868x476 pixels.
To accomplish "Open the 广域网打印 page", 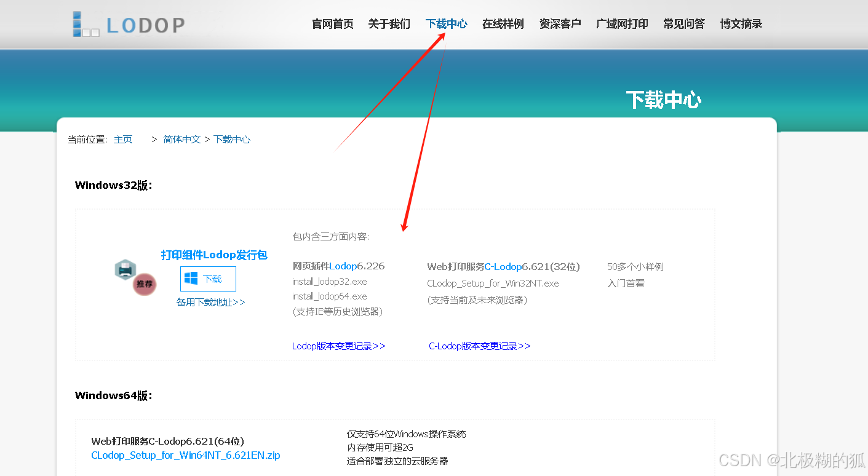I will click(x=621, y=23).
